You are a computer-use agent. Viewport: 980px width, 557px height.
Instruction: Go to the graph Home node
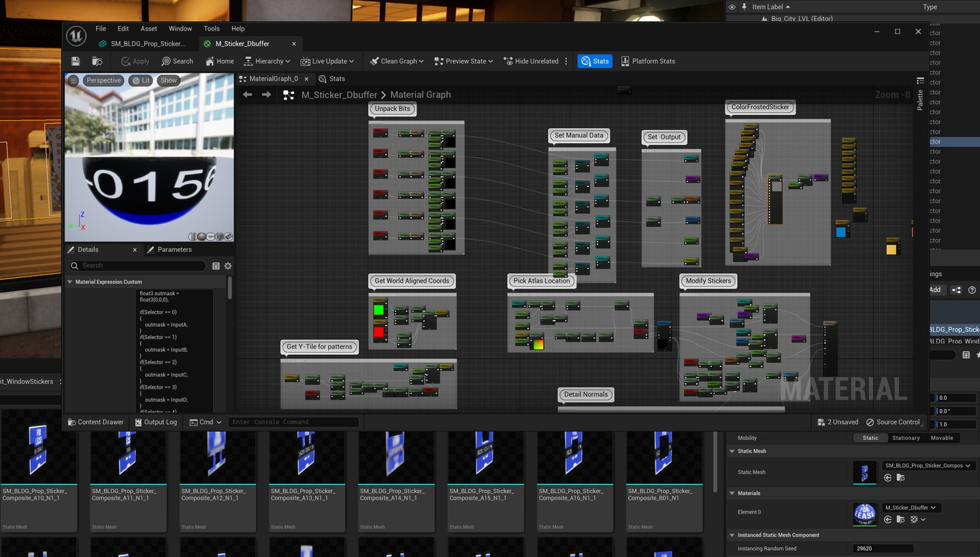pyautogui.click(x=219, y=61)
